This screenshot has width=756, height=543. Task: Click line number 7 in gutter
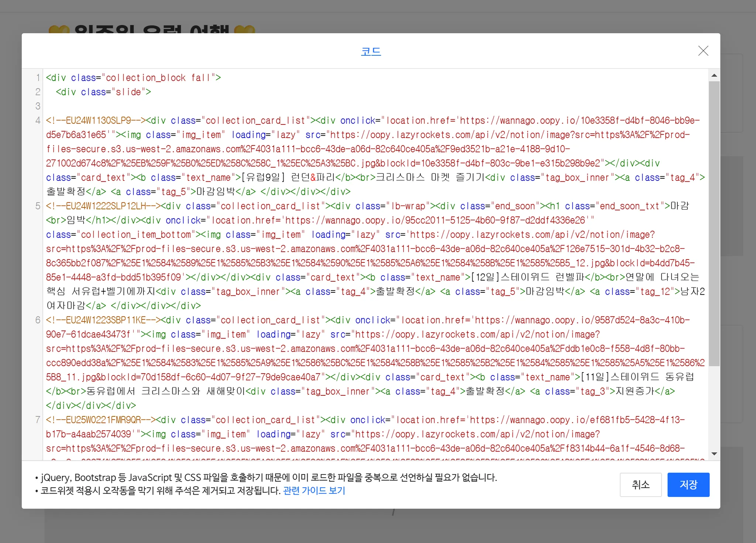point(38,420)
